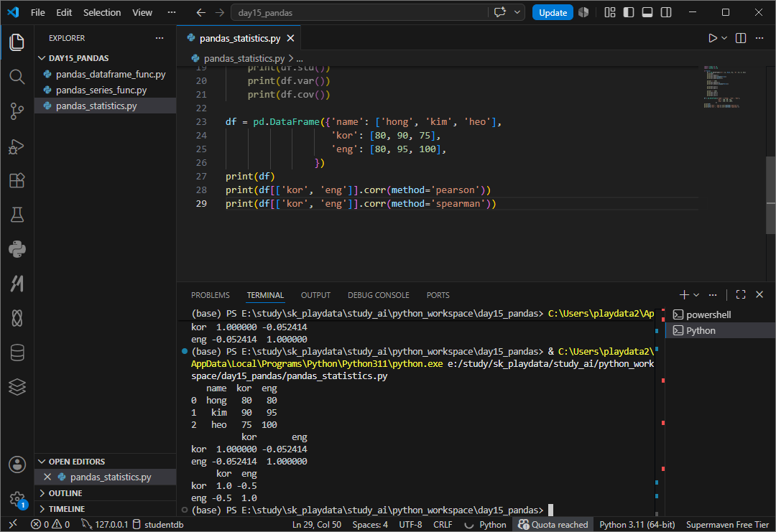Change end of line CRLF setting
Viewport: 776px width, 532px height.
pos(443,524)
